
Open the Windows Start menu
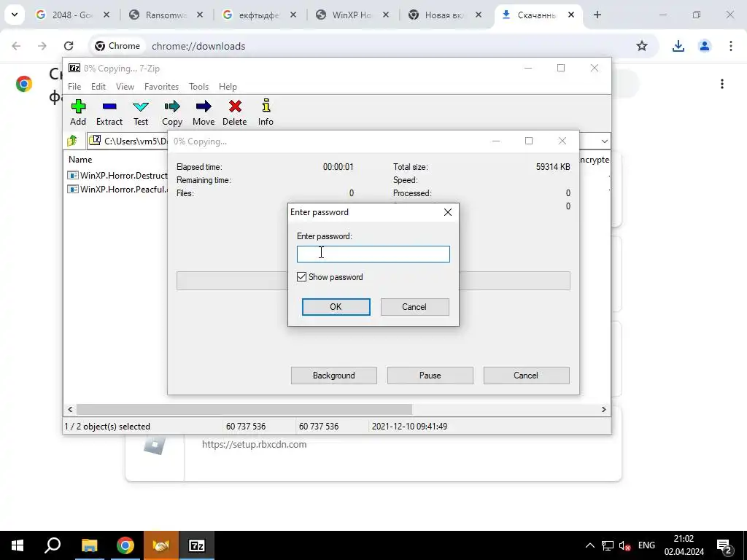point(18,545)
